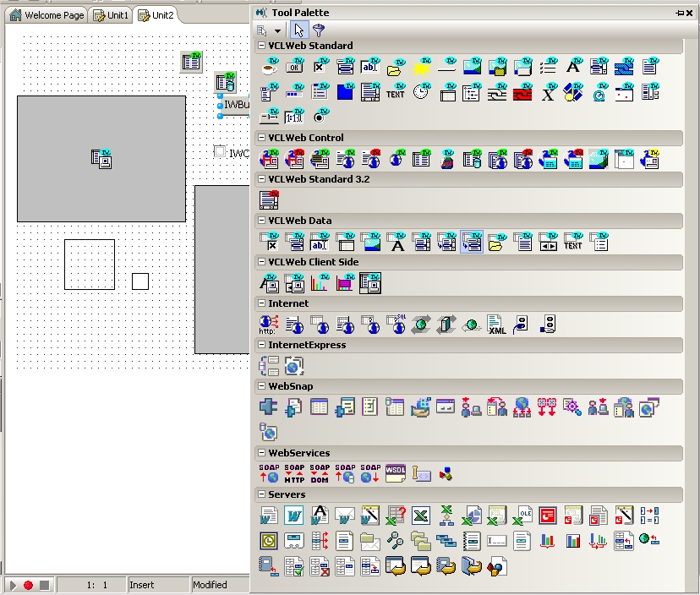Collapse the Servers category

[261, 494]
